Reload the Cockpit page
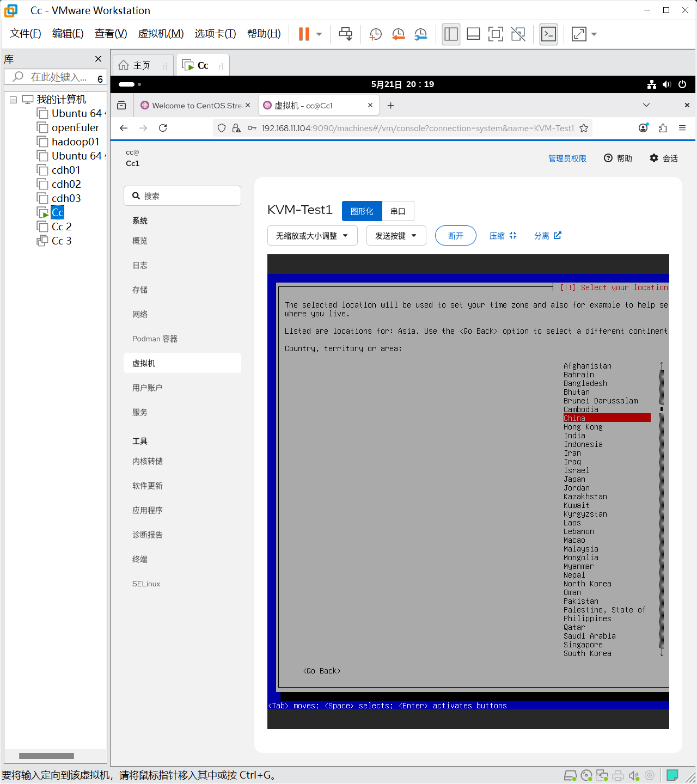Viewport: 697px width, 784px height. (x=163, y=128)
